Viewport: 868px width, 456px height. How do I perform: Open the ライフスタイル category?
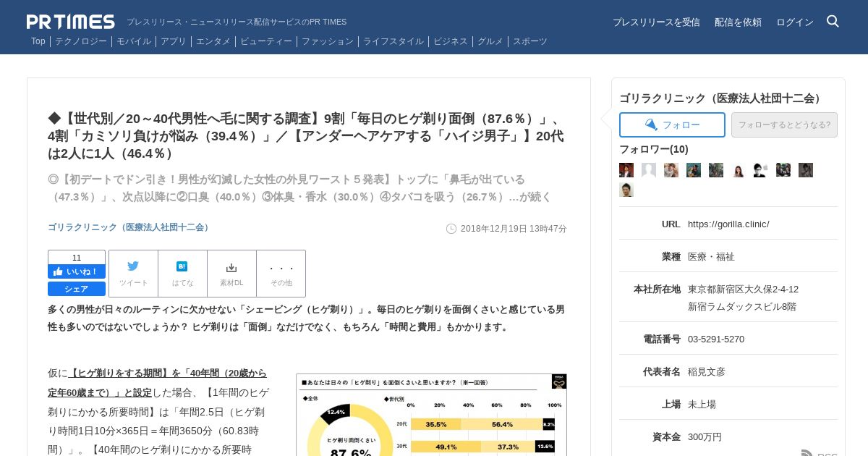tap(393, 41)
